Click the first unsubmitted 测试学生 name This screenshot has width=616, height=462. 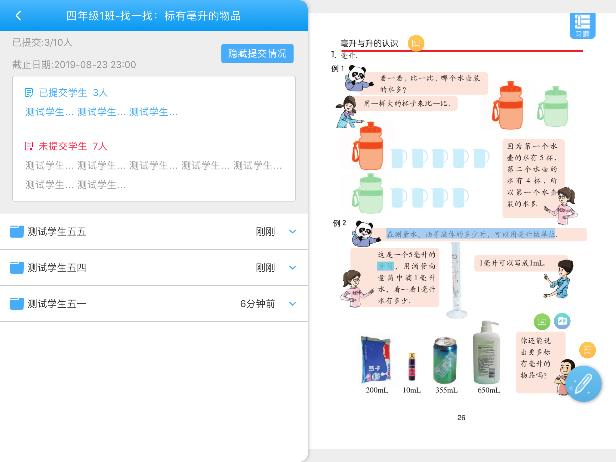pyautogui.click(x=50, y=165)
